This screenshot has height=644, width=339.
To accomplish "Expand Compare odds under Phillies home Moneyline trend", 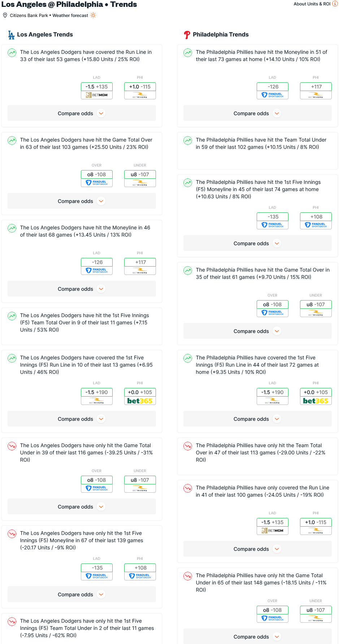I will (257, 113).
